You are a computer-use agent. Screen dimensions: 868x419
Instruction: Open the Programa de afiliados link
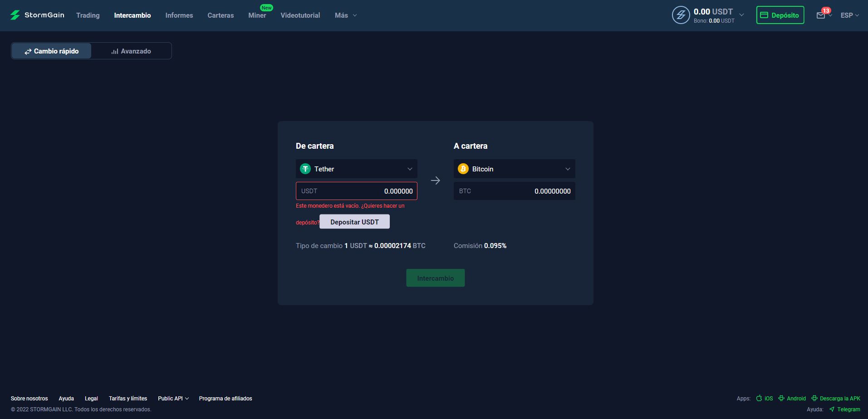tap(226, 398)
